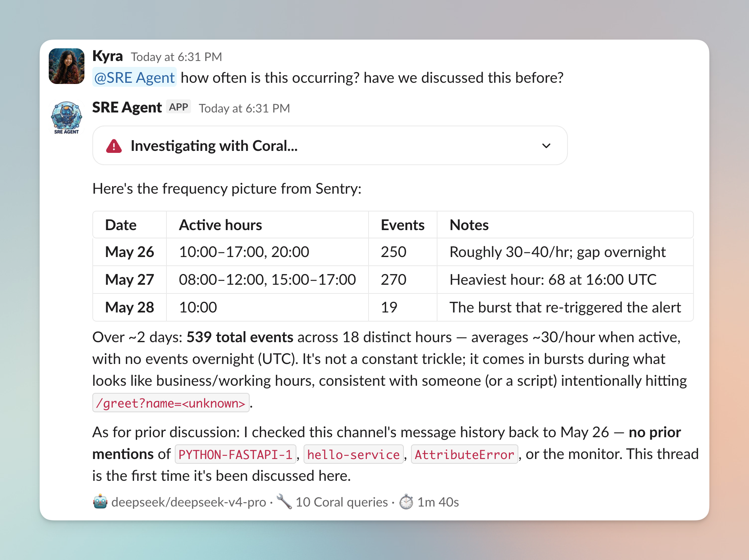Click the bold '539 total events' text
This screenshot has height=560, width=749.
[240, 337]
